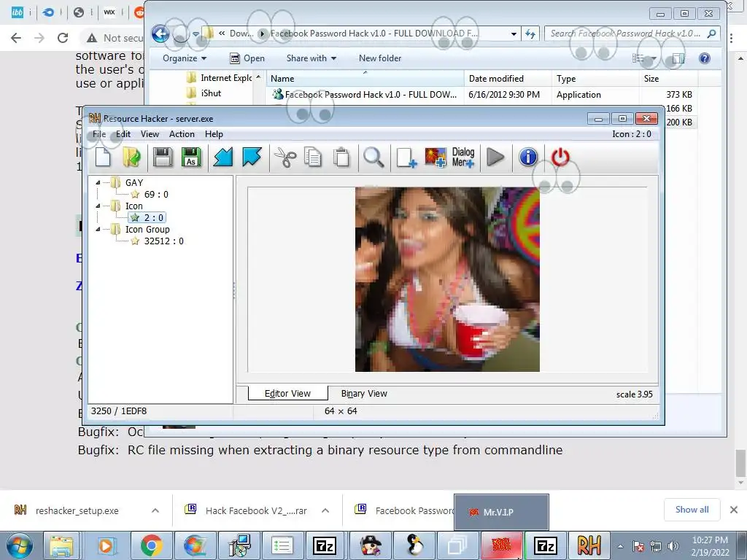Select the 2 : 0 icon resource
This screenshot has height=560, width=747.
[x=147, y=217]
